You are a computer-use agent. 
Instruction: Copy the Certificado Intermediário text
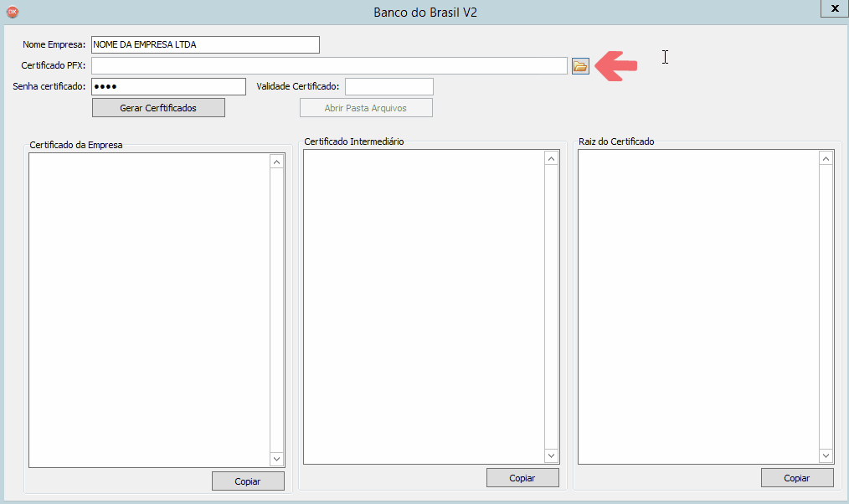pyautogui.click(x=522, y=478)
